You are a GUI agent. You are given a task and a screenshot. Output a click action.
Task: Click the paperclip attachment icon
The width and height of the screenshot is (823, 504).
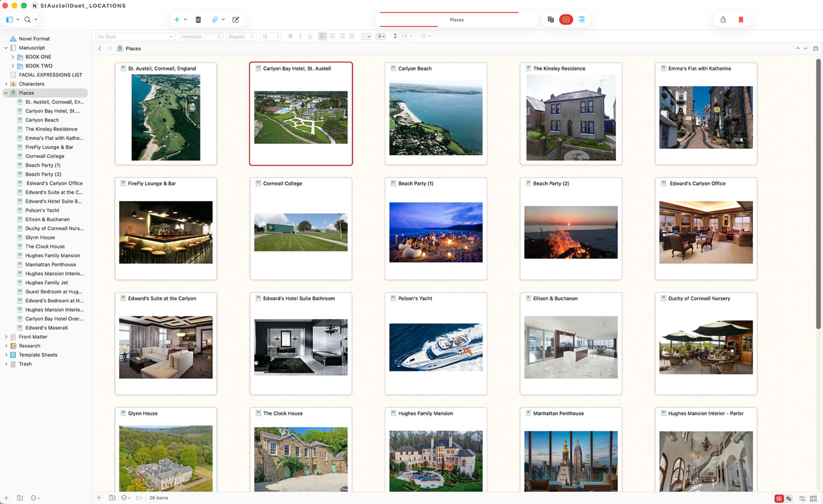coord(215,19)
